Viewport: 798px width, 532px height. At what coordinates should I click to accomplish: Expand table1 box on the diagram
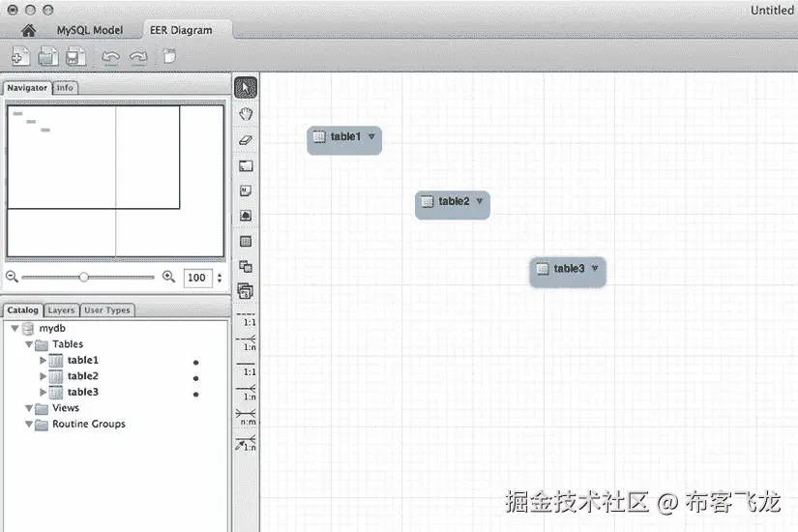[x=371, y=136]
